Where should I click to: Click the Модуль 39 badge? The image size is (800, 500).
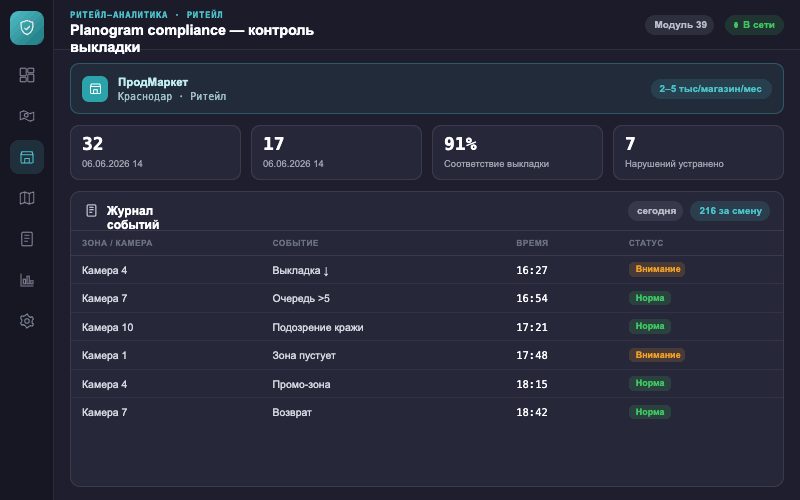point(680,24)
